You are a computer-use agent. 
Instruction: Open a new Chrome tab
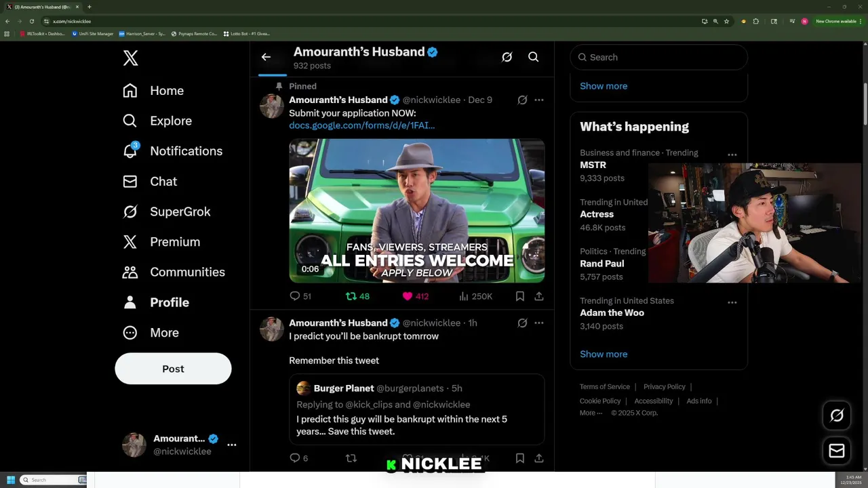tap(90, 7)
